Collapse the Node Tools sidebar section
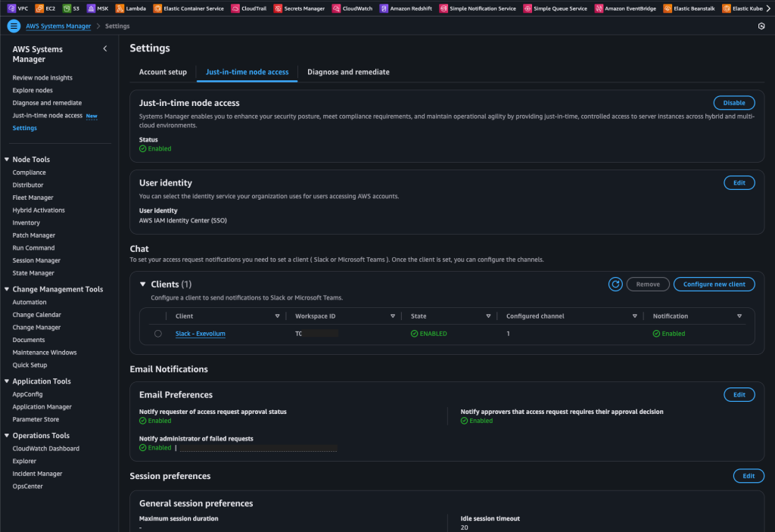 pos(7,160)
